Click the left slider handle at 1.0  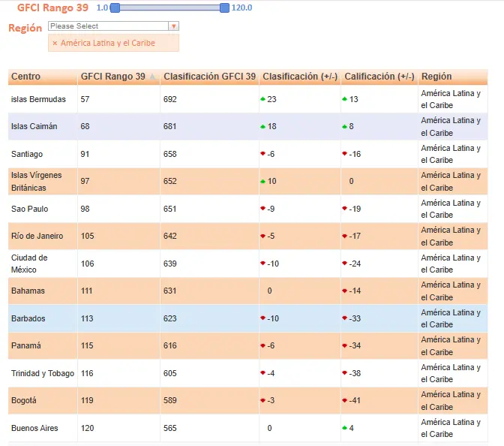pos(115,8)
